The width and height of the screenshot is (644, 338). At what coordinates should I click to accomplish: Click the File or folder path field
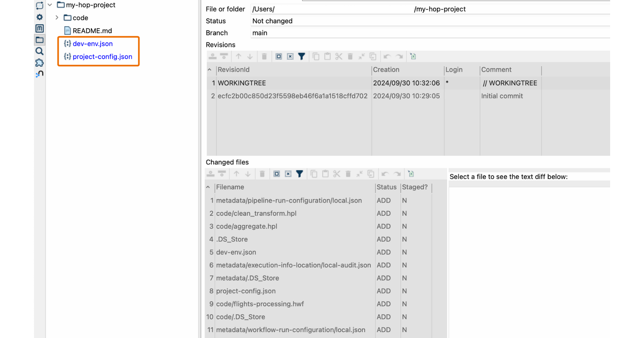335,9
